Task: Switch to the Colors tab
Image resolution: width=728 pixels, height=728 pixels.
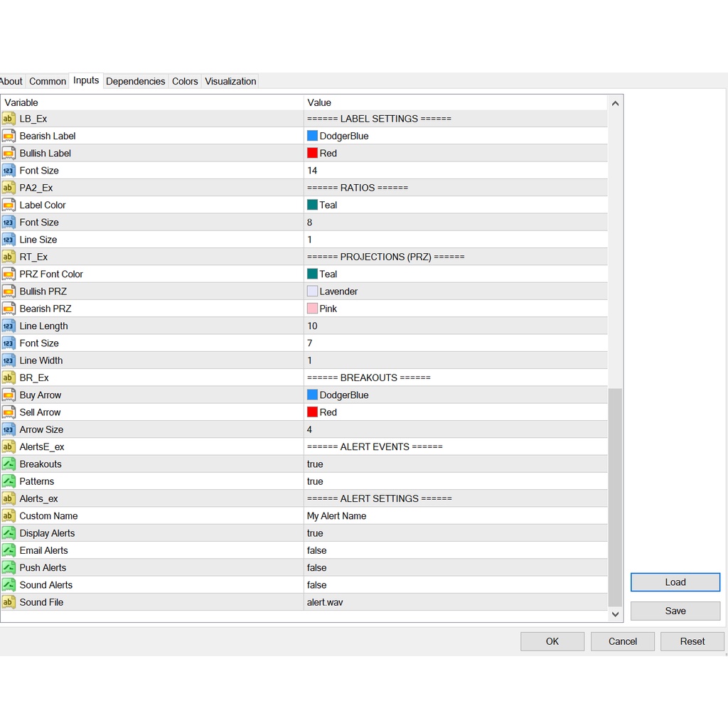Action: (x=185, y=81)
